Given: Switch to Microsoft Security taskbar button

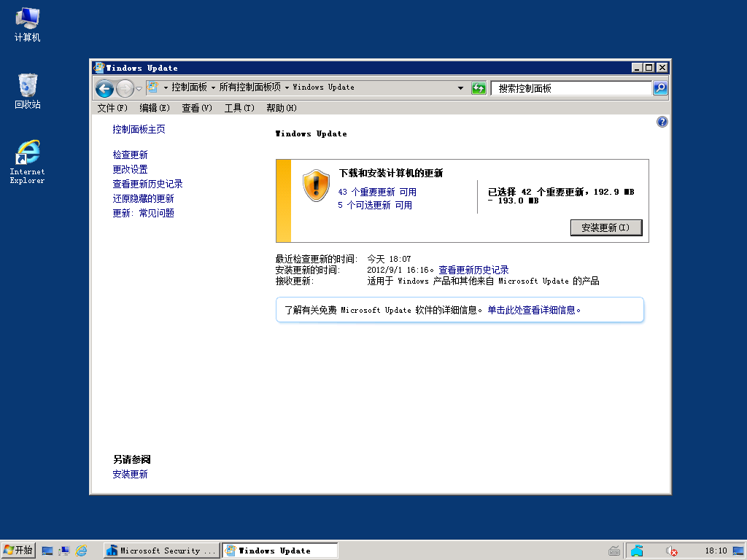Looking at the screenshot, I should click(x=161, y=551).
